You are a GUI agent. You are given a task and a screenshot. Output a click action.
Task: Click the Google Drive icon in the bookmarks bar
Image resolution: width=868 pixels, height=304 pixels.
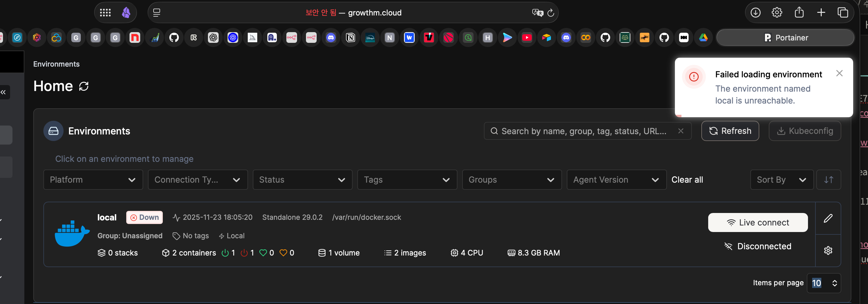pyautogui.click(x=703, y=37)
